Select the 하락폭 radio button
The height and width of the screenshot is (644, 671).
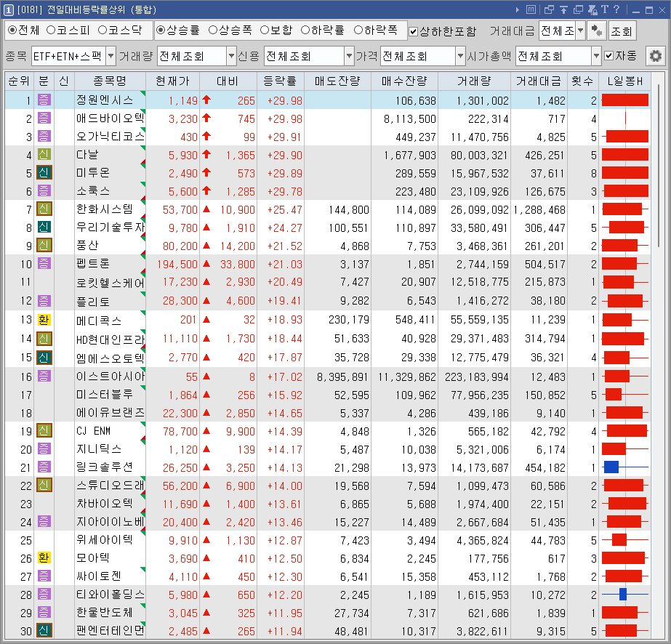pyautogui.click(x=358, y=30)
